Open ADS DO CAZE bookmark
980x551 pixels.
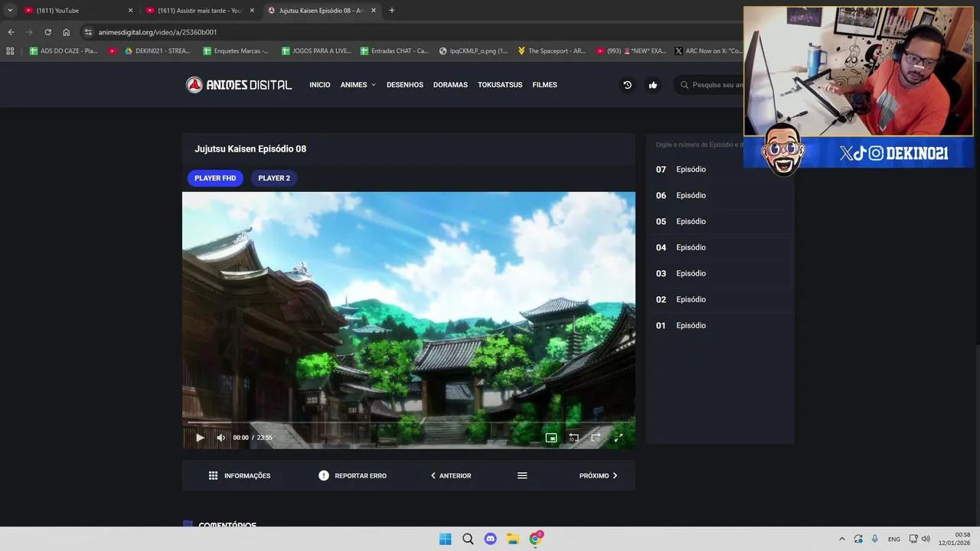[64, 51]
